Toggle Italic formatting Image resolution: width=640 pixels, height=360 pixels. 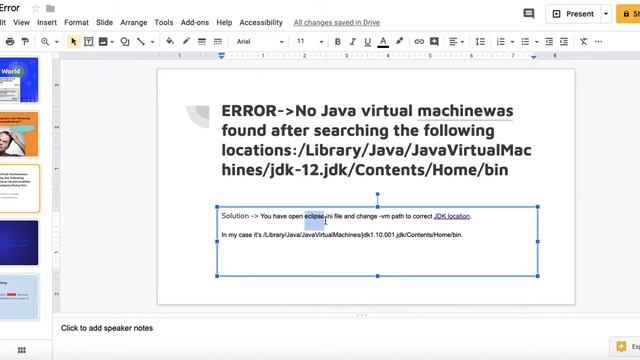click(x=353, y=42)
